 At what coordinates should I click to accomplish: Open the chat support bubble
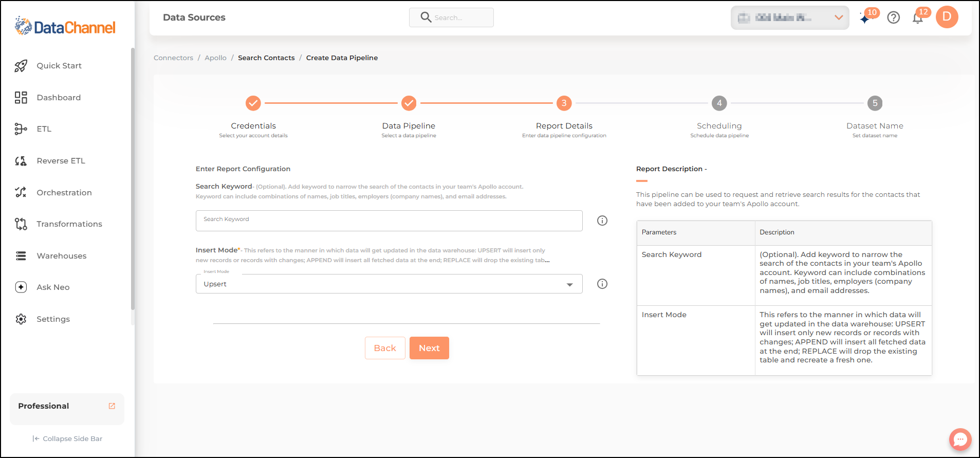960,439
